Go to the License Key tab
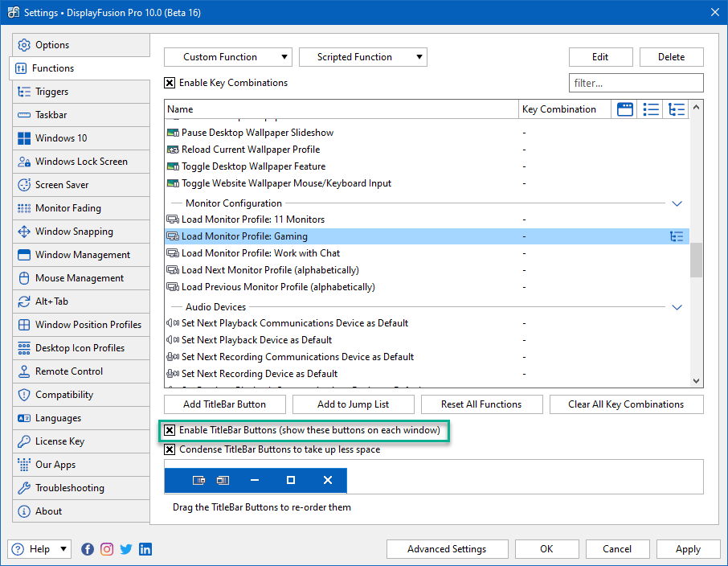The image size is (728, 566). pyautogui.click(x=81, y=441)
